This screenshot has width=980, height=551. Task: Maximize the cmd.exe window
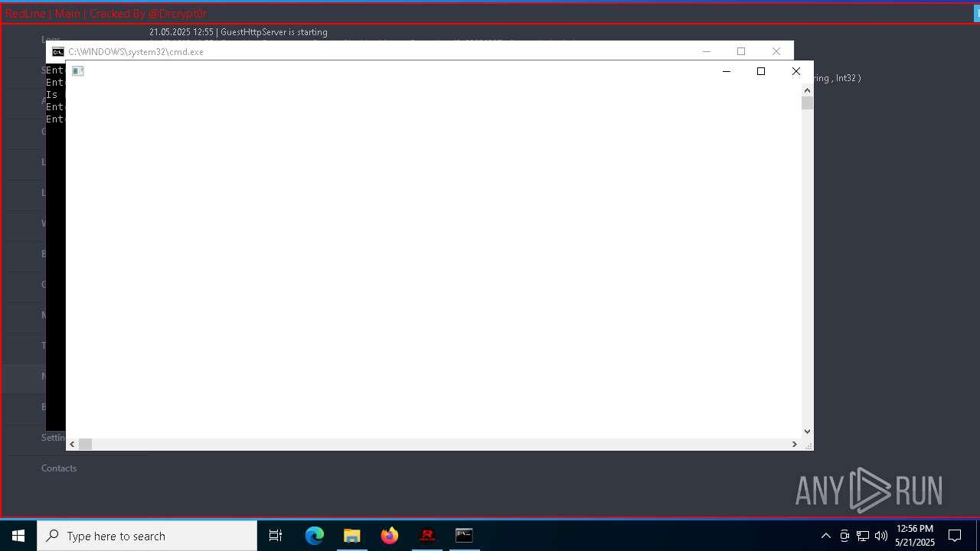pos(741,51)
